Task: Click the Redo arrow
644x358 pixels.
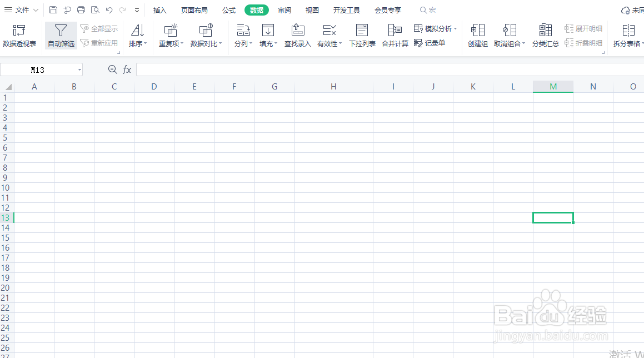Action: point(122,10)
